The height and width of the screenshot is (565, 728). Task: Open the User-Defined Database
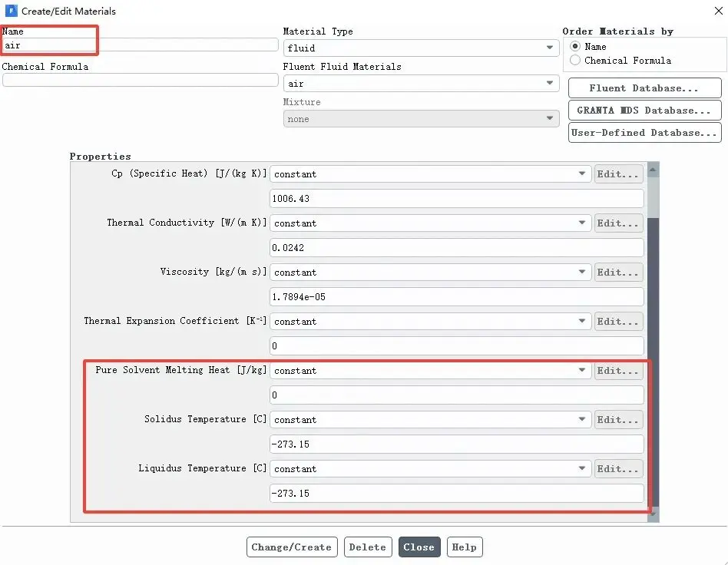644,133
